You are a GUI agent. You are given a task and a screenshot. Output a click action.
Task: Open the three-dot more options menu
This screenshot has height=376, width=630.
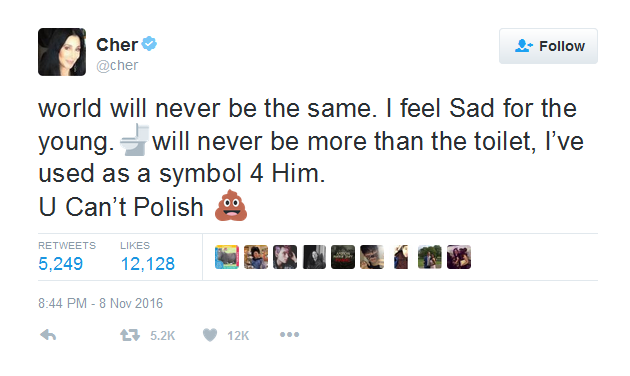289,334
